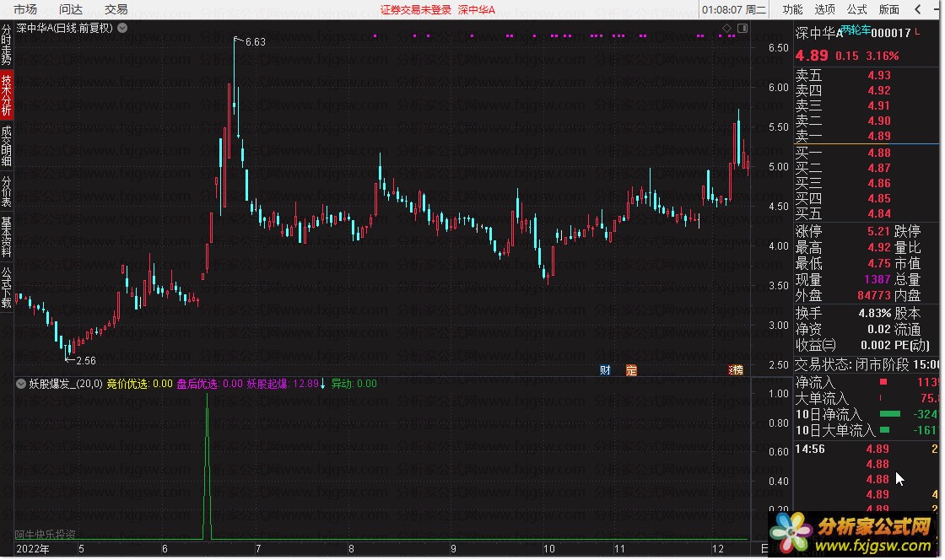Open the 市场 menu
The image size is (945, 560).
(24, 9)
